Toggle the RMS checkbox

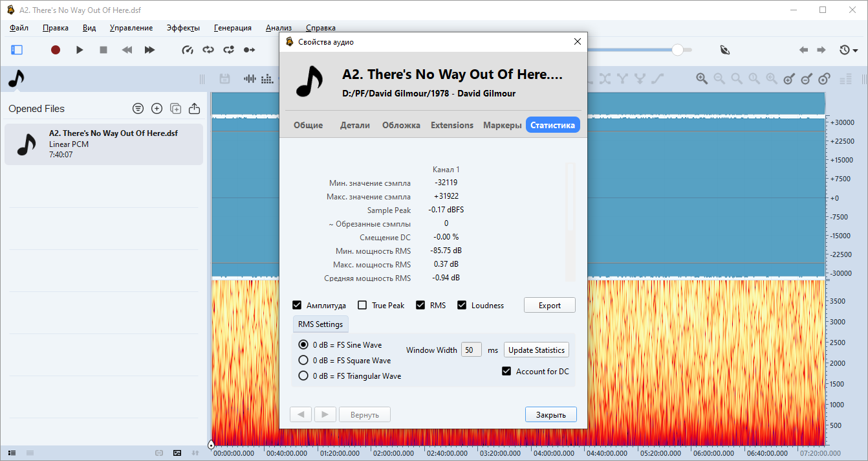(x=420, y=305)
